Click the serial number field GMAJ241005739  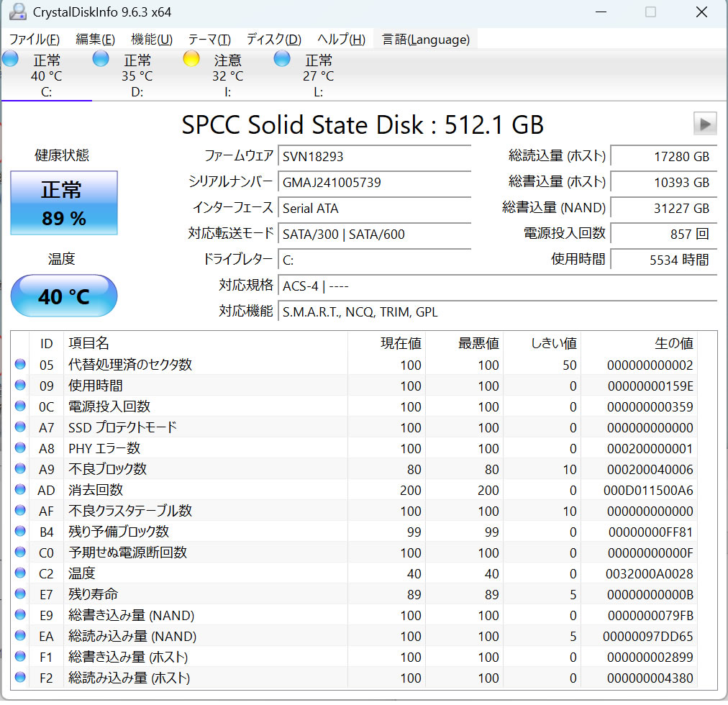click(374, 182)
